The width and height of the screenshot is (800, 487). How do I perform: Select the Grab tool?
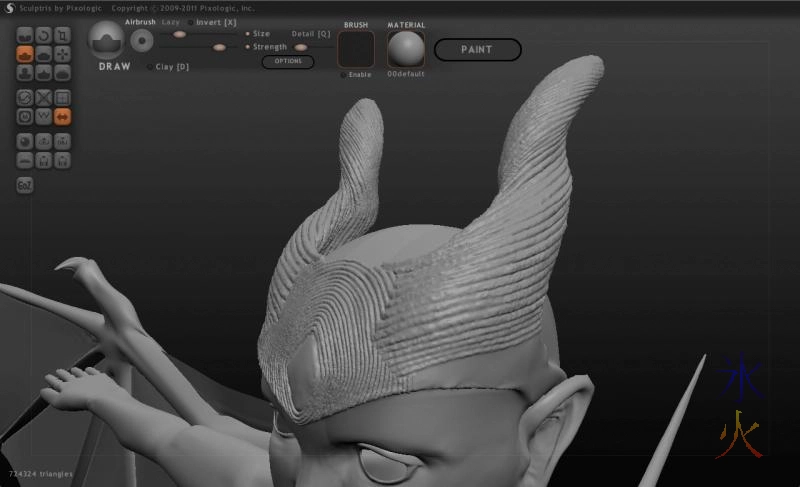click(63, 54)
